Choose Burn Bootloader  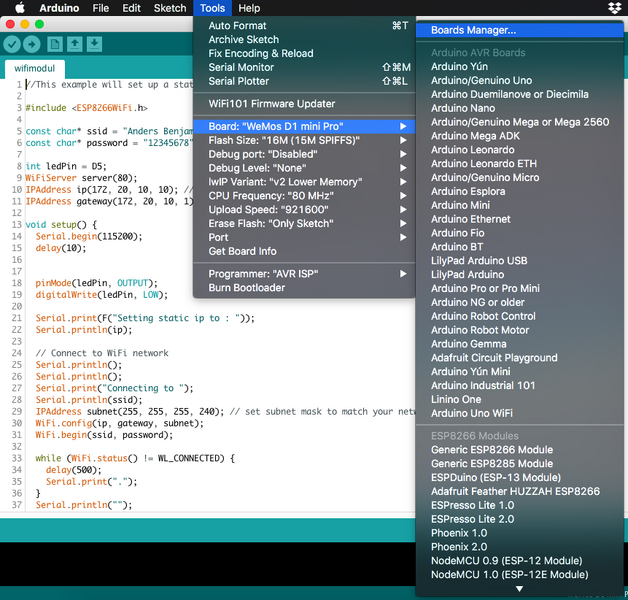(x=304, y=288)
